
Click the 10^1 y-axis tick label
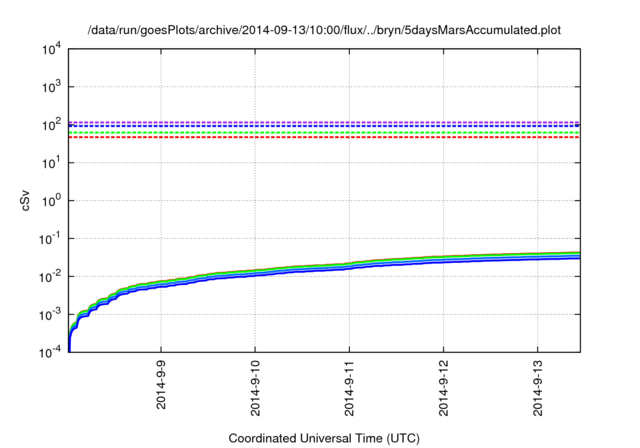[52, 163]
